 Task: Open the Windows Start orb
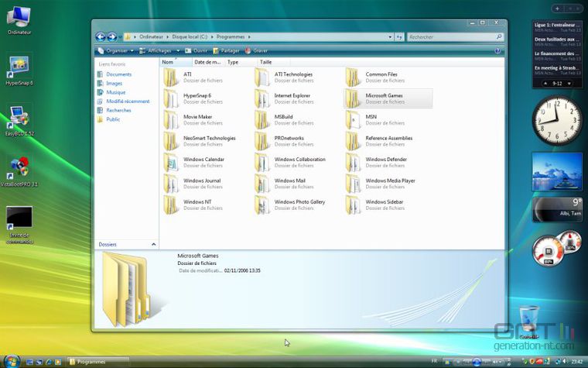click(x=12, y=361)
